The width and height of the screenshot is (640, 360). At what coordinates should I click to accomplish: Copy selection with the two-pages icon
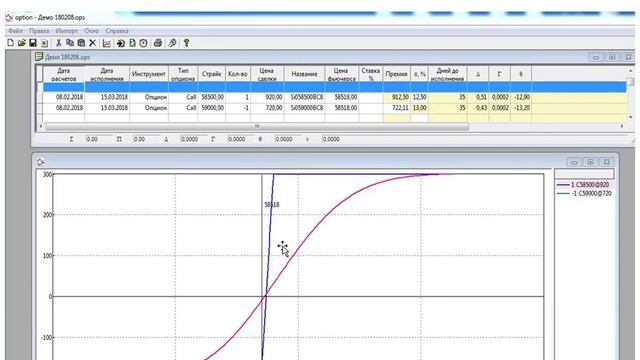pyautogui.click(x=70, y=43)
